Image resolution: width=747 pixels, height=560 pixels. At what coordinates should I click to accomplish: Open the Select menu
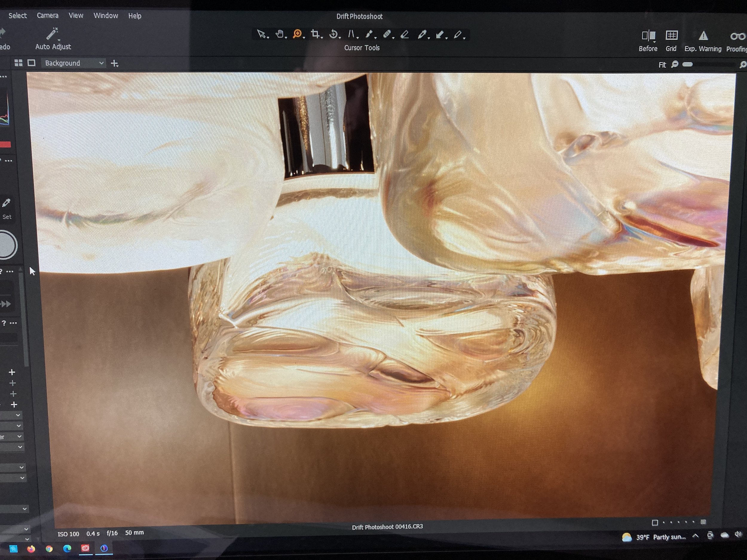[18, 16]
